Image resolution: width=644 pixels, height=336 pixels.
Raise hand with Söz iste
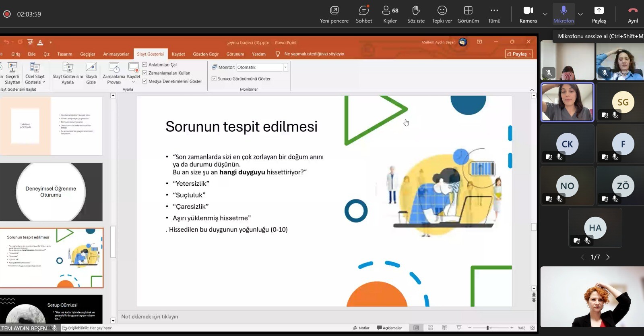click(x=416, y=14)
